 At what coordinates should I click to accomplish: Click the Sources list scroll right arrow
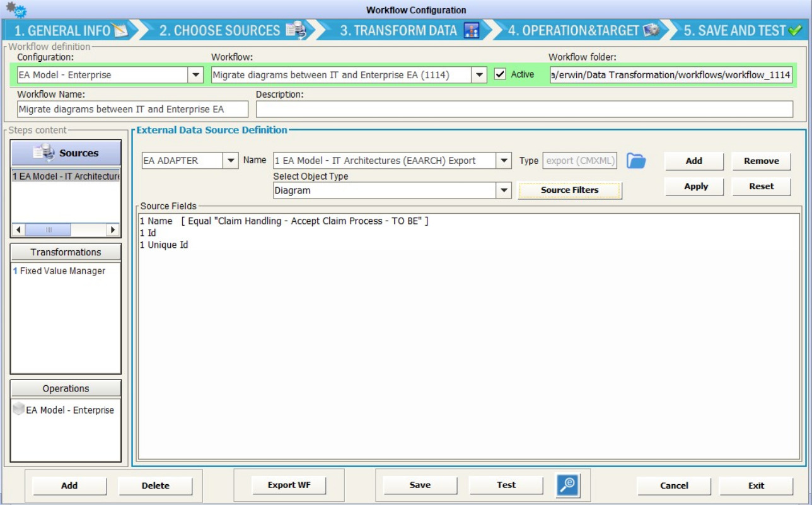point(113,230)
